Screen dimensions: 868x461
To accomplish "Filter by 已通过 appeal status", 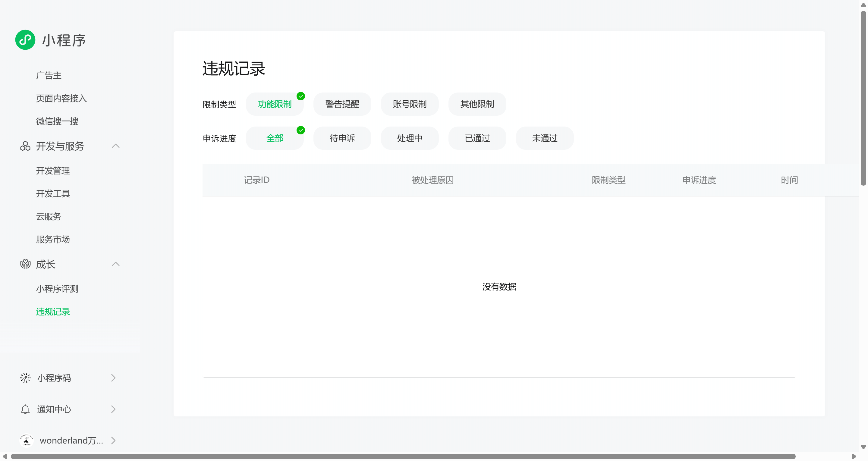I will click(x=477, y=138).
